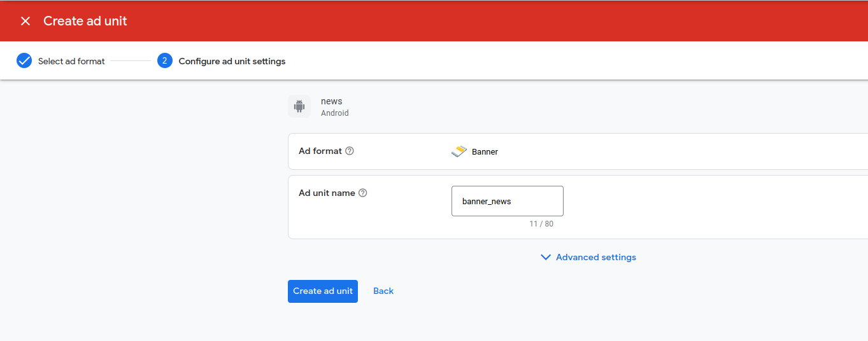Click the completed step checkmark icon
The image size is (868, 341).
pyautogui.click(x=24, y=61)
